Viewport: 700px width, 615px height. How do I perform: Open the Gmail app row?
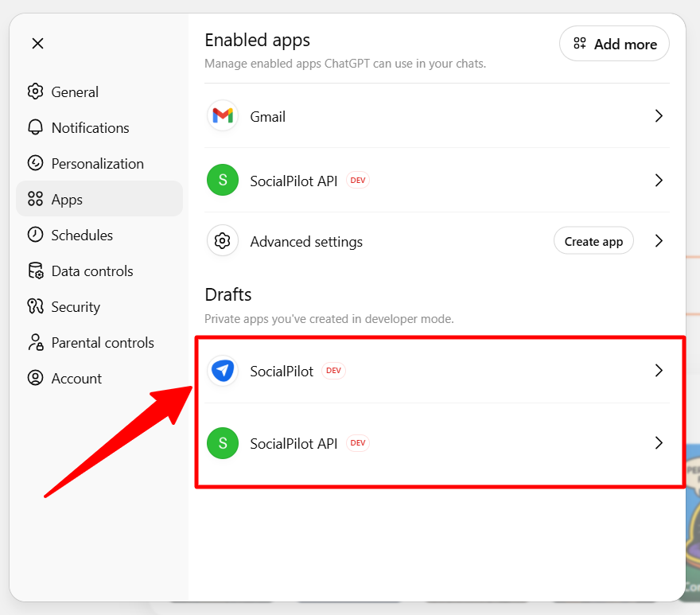pos(437,116)
